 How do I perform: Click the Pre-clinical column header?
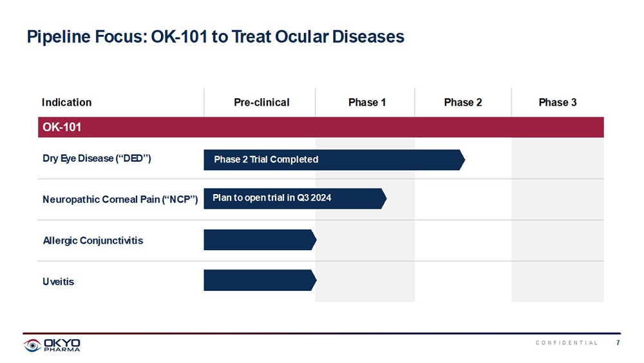point(261,102)
